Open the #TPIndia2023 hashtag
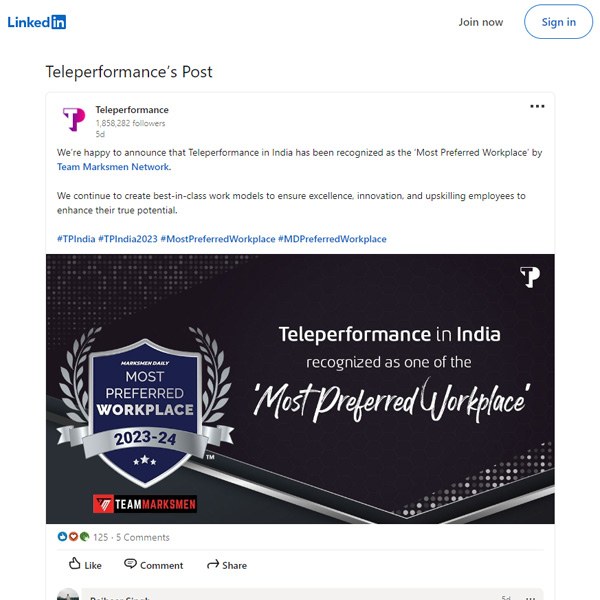600x600 pixels. 128,239
